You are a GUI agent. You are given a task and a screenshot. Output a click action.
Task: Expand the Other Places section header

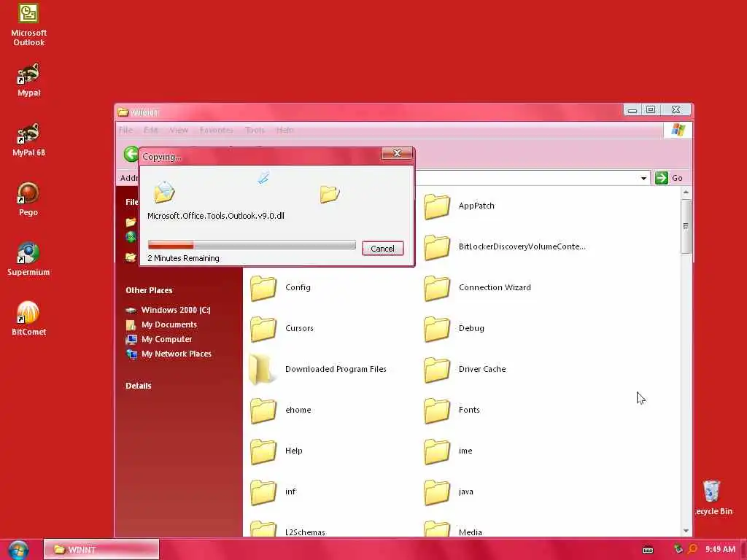pyautogui.click(x=149, y=290)
